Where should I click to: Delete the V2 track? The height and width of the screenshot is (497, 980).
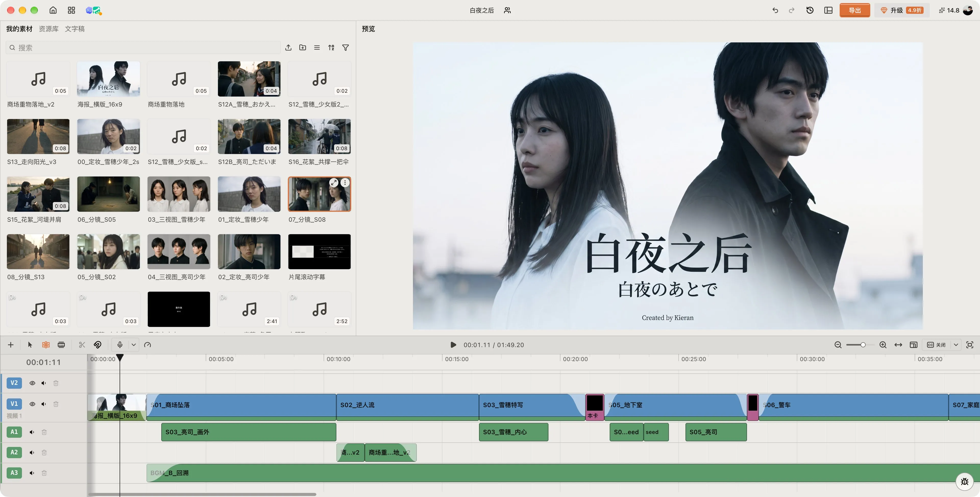pyautogui.click(x=56, y=383)
